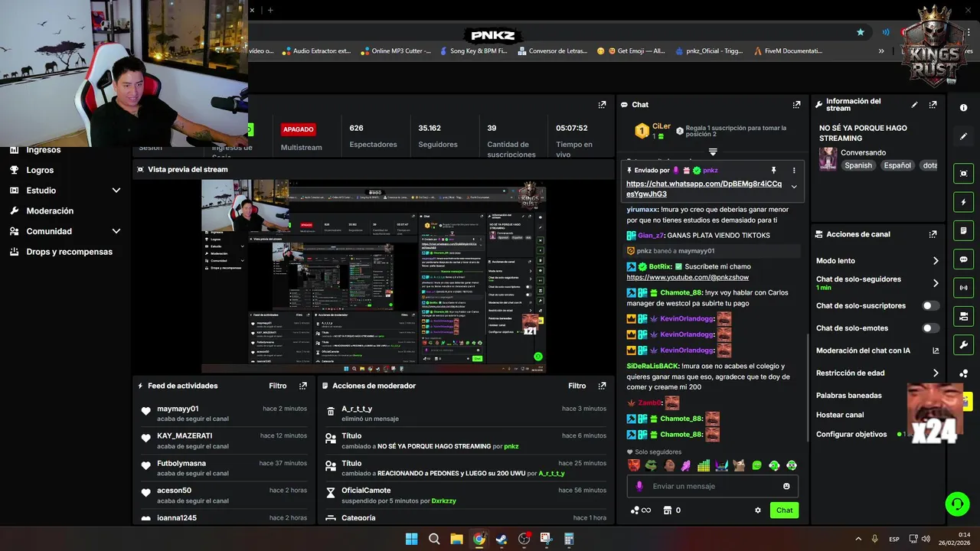The width and height of the screenshot is (980, 551).
Task: Open Audio Extractor bookmark
Action: click(317, 51)
